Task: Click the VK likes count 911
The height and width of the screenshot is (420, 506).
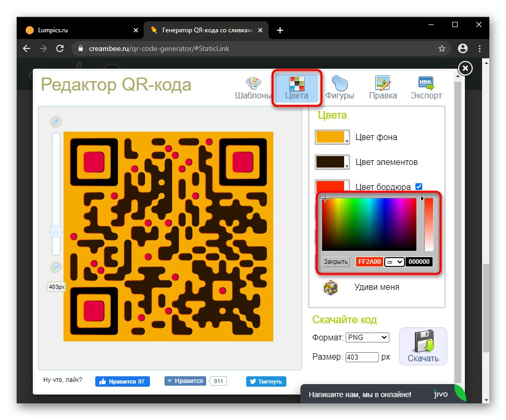Action: [x=219, y=381]
